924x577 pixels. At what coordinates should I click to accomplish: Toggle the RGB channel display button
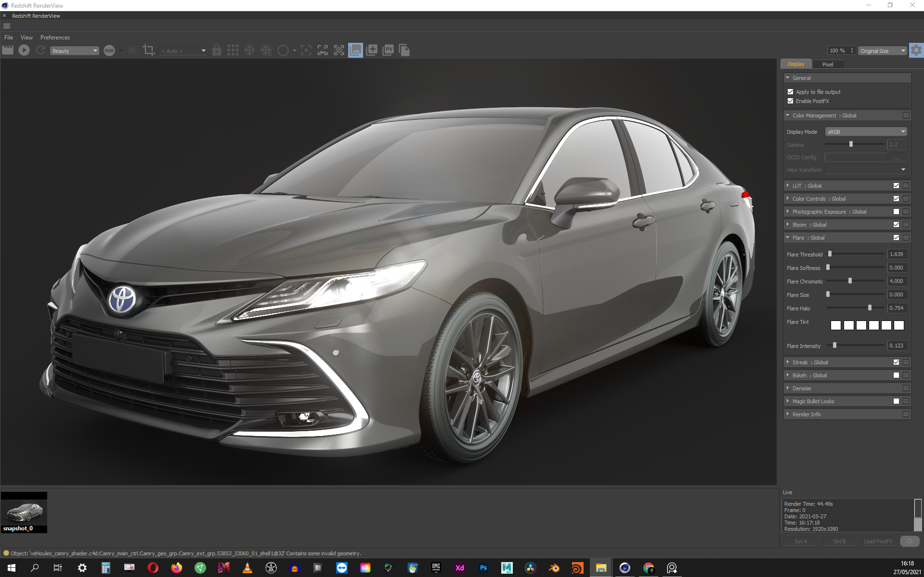[x=109, y=51]
